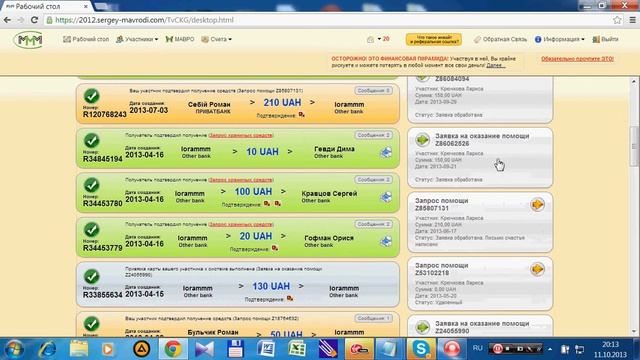640x360 pixels.
Task: Open the МАВРО menu item
Action: tap(180, 39)
